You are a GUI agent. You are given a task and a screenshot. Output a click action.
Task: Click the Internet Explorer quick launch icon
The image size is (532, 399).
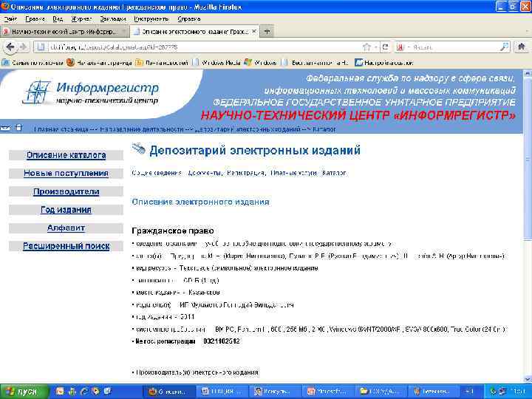[83, 392]
